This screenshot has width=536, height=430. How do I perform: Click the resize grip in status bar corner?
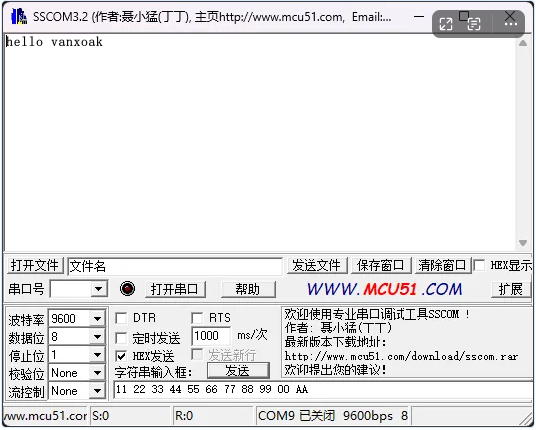[x=526, y=418]
